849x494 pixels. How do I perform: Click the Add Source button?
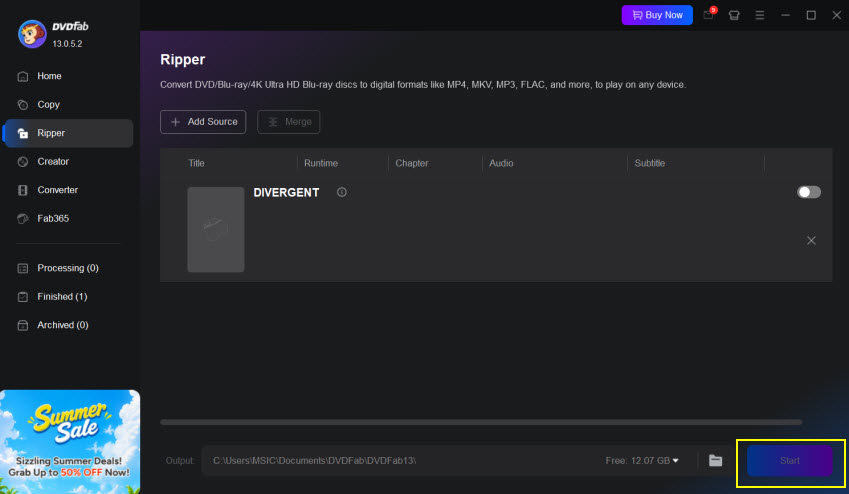click(x=203, y=122)
